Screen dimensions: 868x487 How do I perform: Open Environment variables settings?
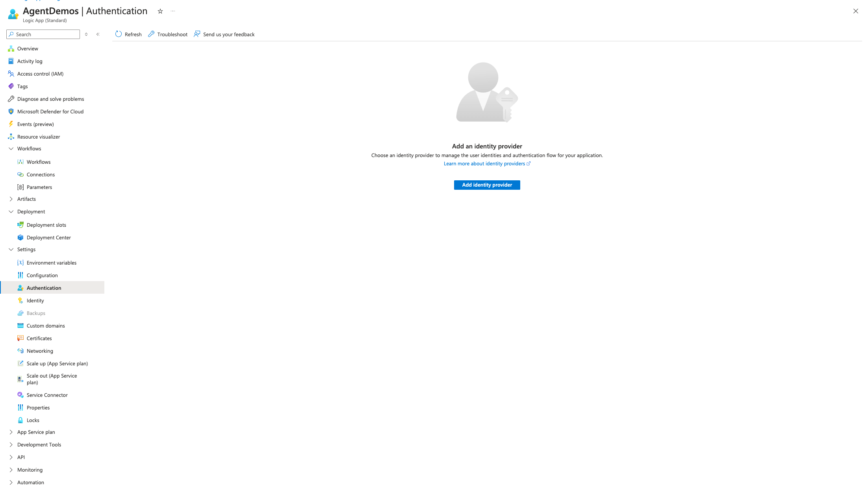[x=52, y=263]
